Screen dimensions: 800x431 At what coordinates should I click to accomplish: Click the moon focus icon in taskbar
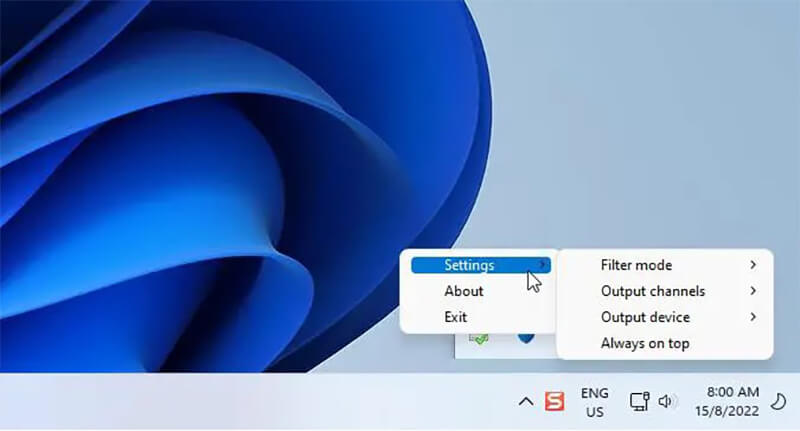coord(779,401)
